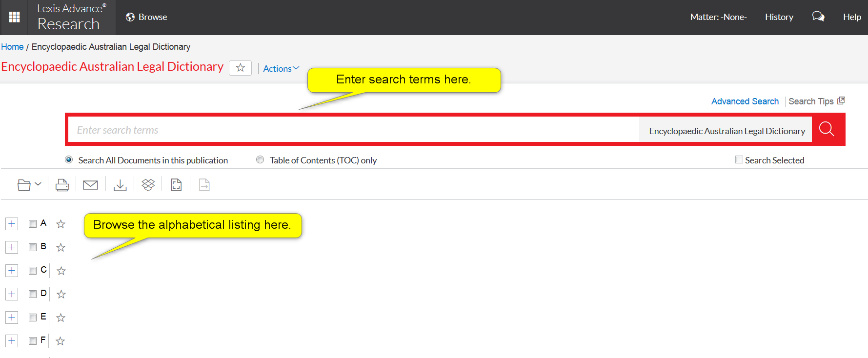
Task: Star the letter D section
Action: [x=61, y=294]
